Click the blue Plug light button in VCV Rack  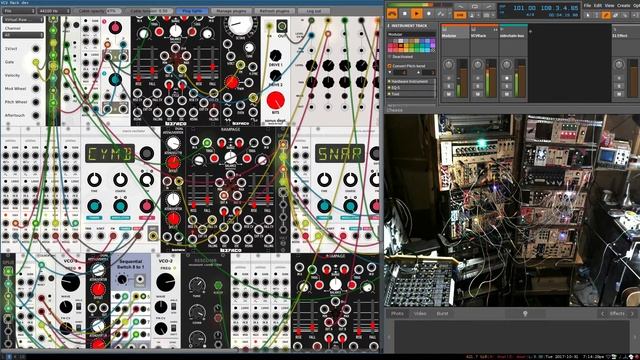point(192,11)
